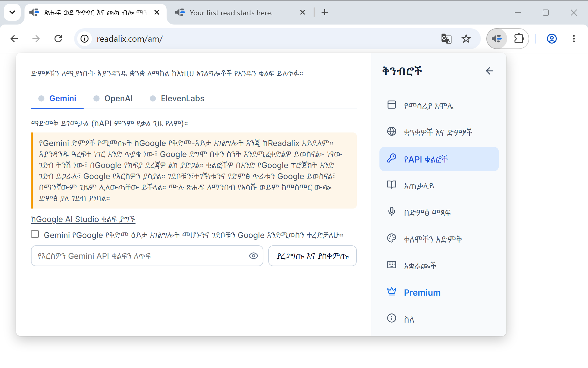Toggle API key visibility eye icon

253,256
